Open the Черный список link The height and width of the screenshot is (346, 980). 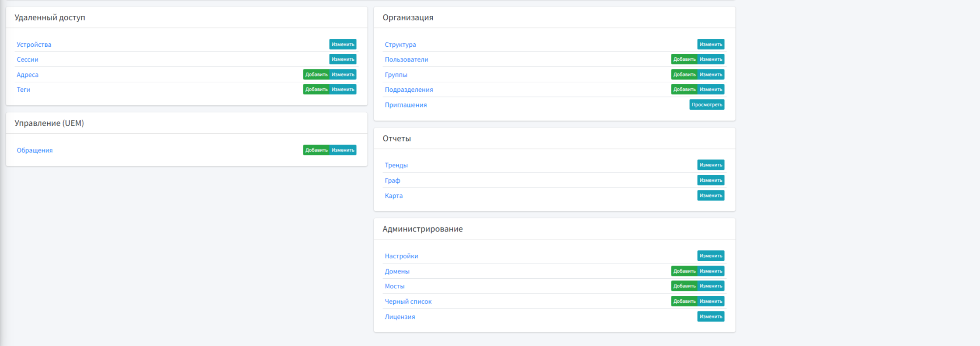pyautogui.click(x=408, y=301)
